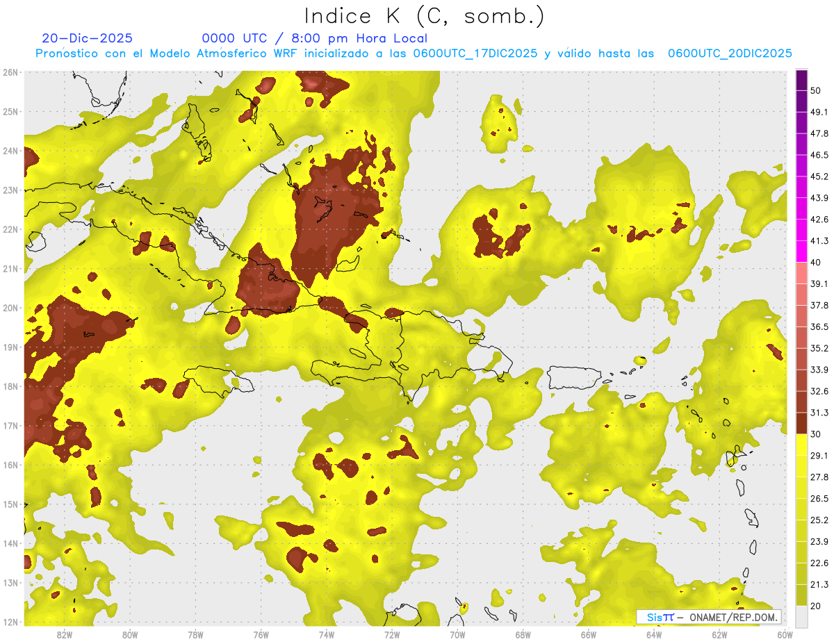The height and width of the screenshot is (644, 834).
Task: Click the "16N" latitude axis label
Action: [x=10, y=465]
